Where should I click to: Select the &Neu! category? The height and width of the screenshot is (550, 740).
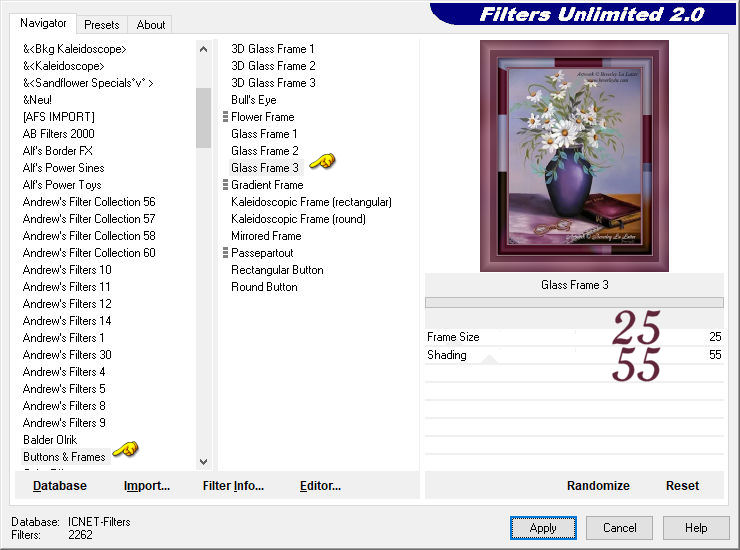coord(37,100)
